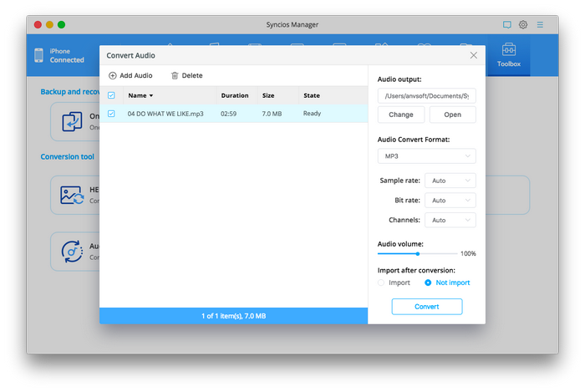The width and height of the screenshot is (585, 392).
Task: Click the 7.0 MB size cell
Action: click(x=272, y=114)
